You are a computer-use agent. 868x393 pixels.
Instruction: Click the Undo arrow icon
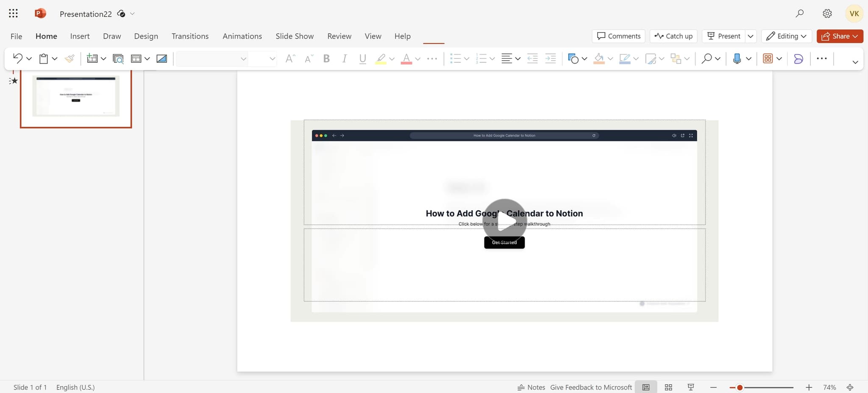[17, 59]
